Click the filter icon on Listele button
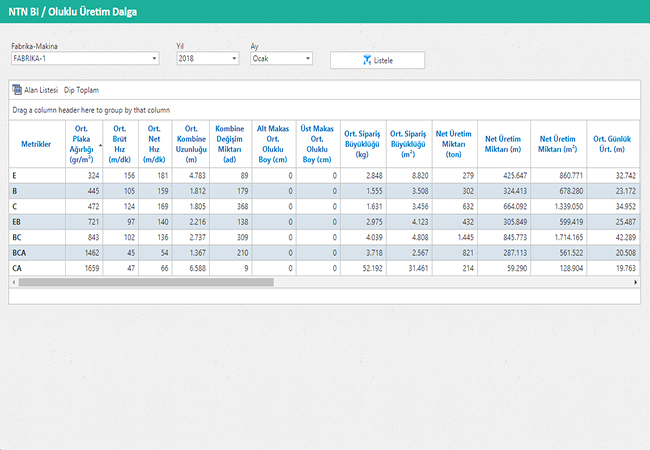This screenshot has width=650, height=450. click(366, 60)
